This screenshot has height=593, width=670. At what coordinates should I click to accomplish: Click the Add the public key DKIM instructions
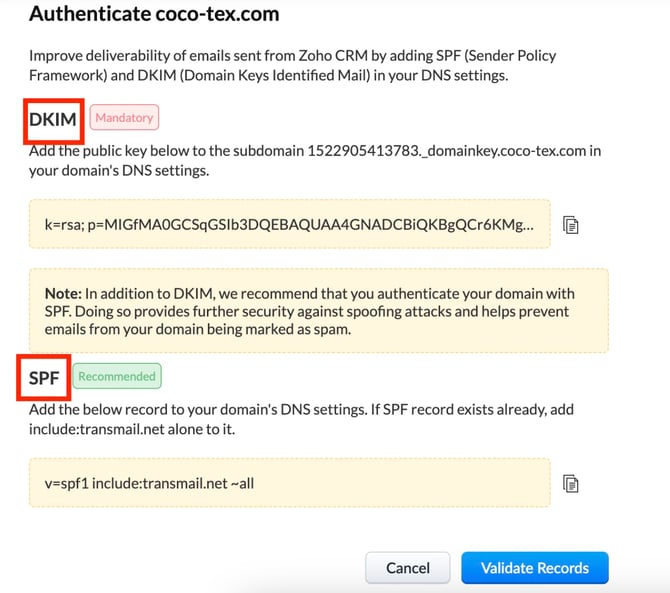(x=315, y=161)
